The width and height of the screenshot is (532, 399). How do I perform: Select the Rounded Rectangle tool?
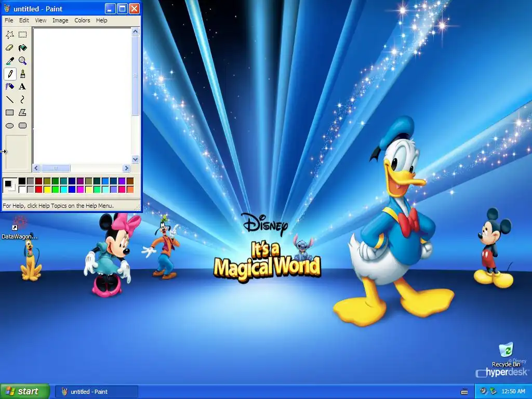22,126
